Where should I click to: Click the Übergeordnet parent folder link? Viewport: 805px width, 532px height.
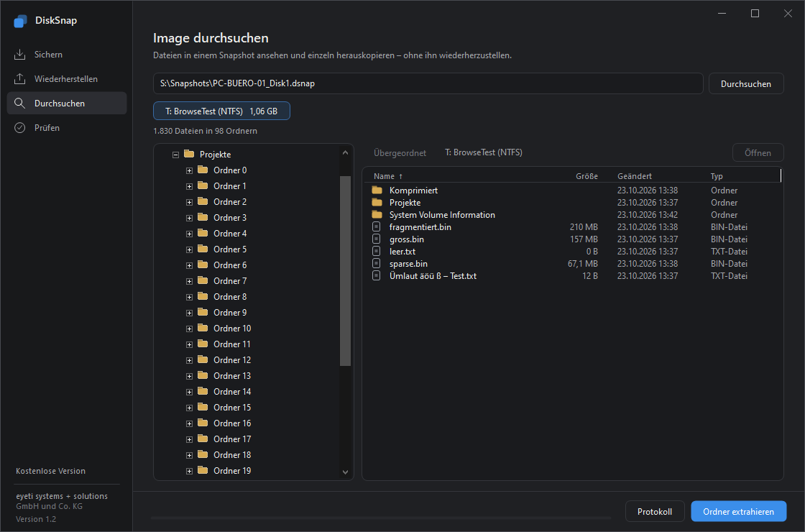click(x=400, y=153)
